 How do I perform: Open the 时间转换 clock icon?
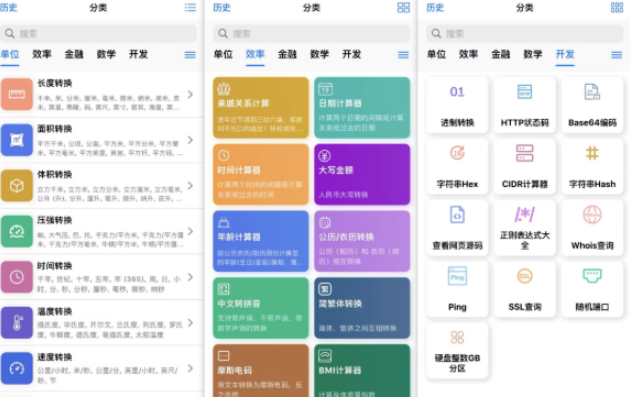click(17, 277)
